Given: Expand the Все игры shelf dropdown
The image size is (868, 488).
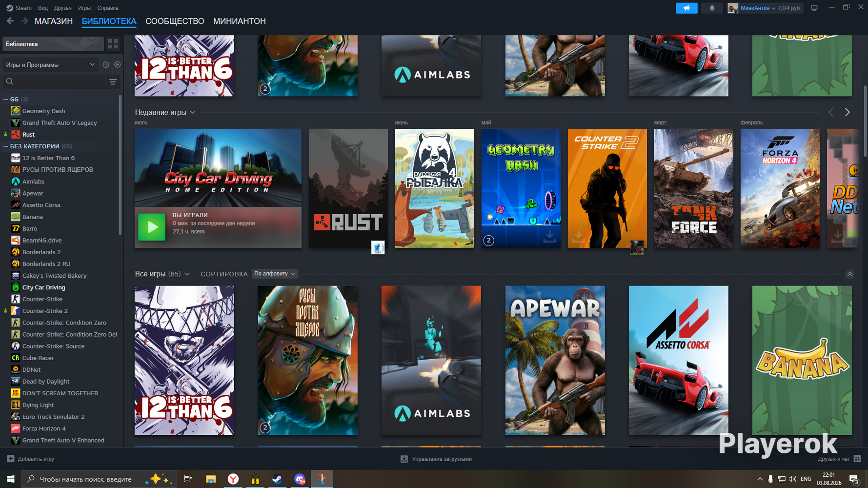Looking at the screenshot, I should point(187,274).
